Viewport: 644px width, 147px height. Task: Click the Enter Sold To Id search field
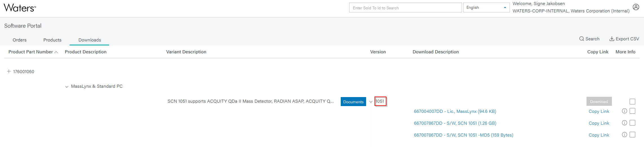(405, 8)
